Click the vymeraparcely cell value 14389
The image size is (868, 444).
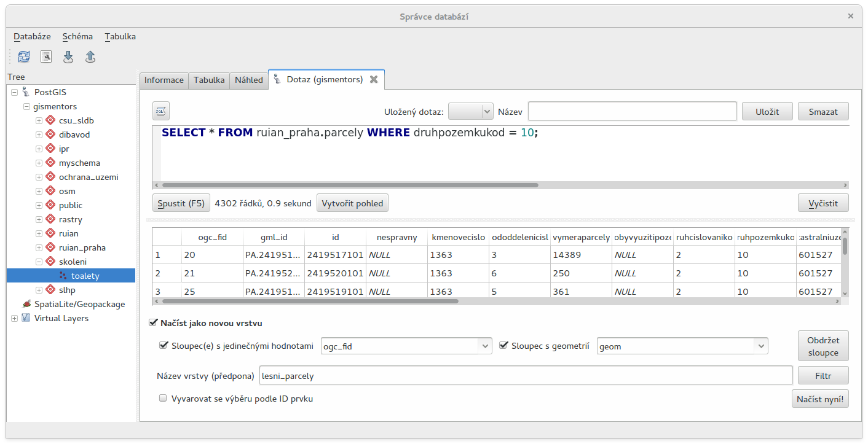click(581, 254)
